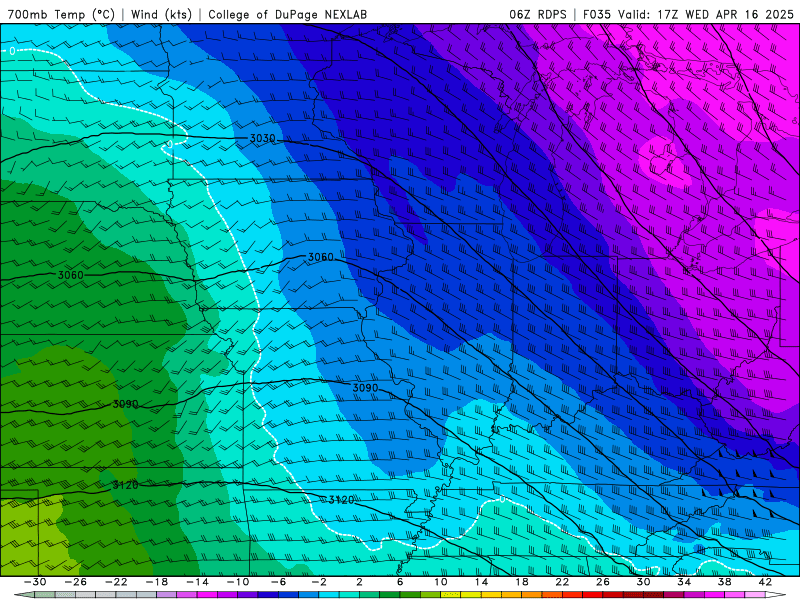This screenshot has width=800, height=600.
Task: Click the -2 colorbar scale label
Action: click(x=319, y=582)
